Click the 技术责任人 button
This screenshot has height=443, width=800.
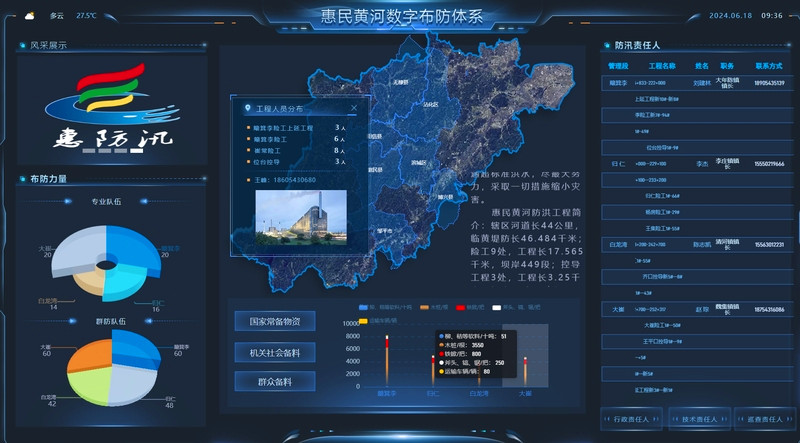[x=697, y=418]
